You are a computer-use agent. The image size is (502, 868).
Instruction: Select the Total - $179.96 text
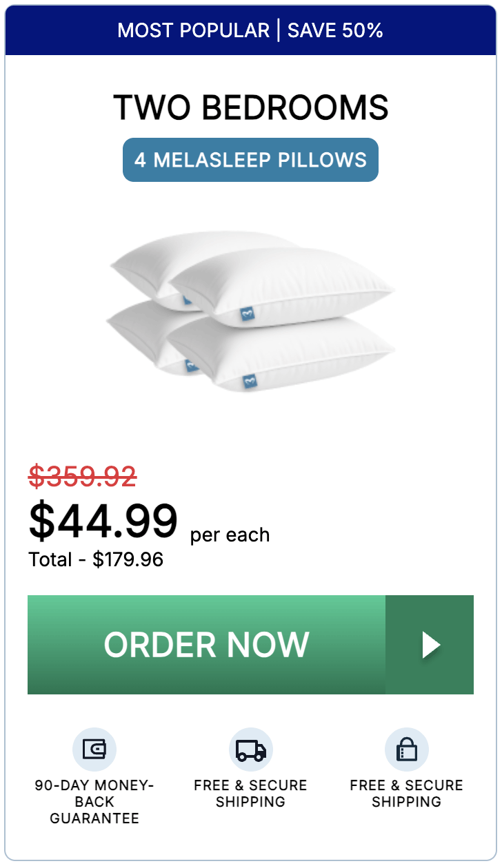(x=96, y=560)
